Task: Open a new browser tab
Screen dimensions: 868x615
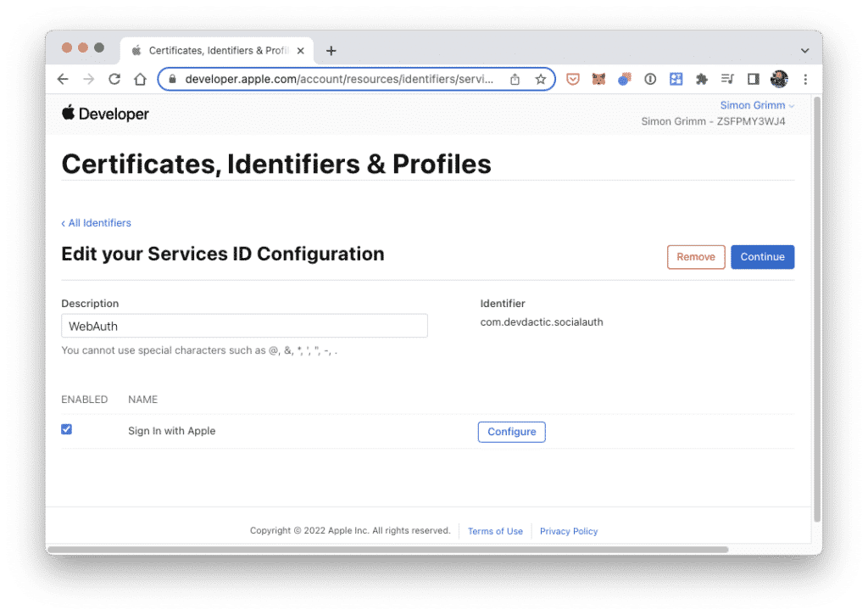Action: tap(331, 49)
